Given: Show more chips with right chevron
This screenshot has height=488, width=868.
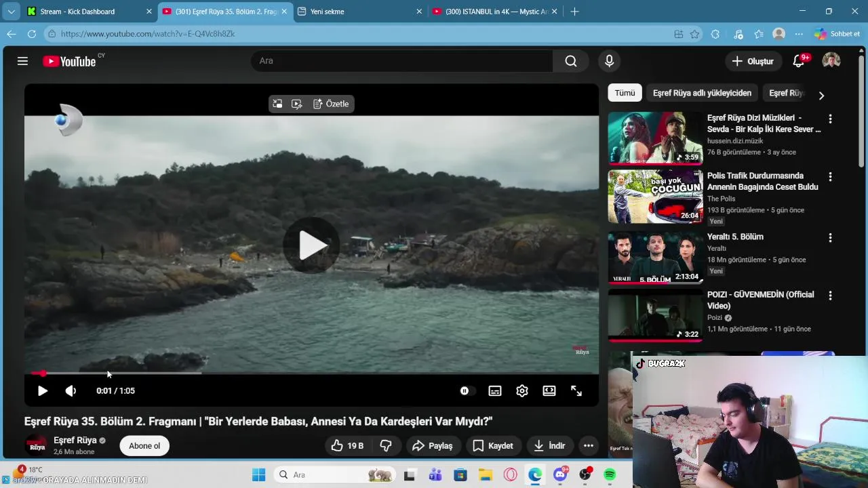Looking at the screenshot, I should point(821,96).
